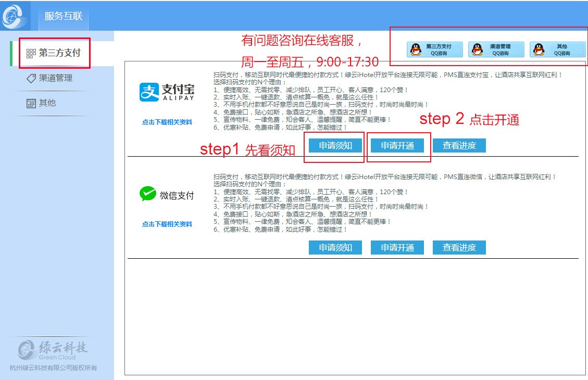Contact the 第三方支付 QQ咨询 penguin button
588x380 pixels.
pos(435,49)
